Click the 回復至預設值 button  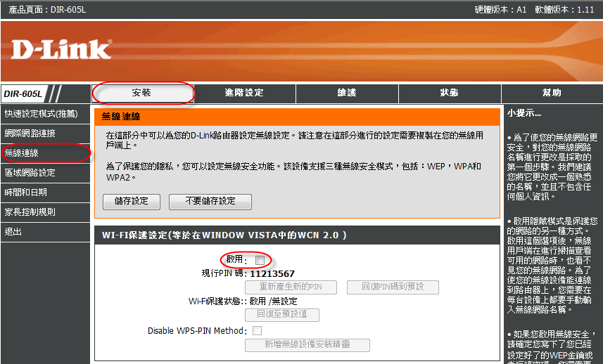[x=282, y=315]
